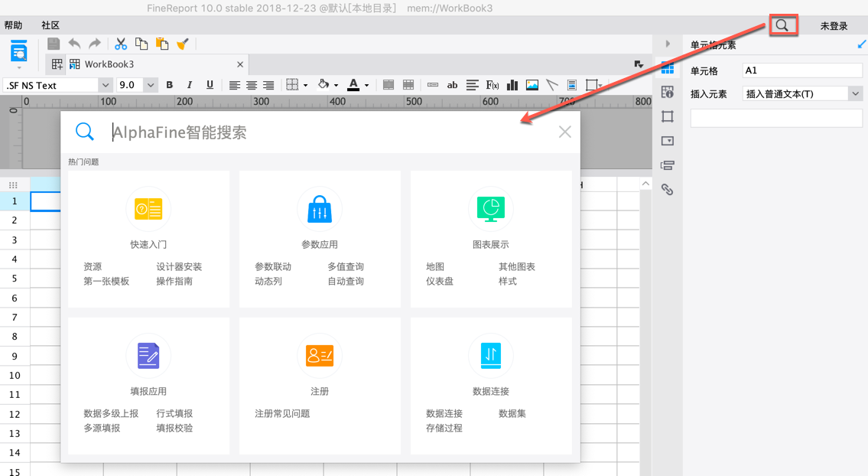Viewport: 868px width, 476px height.
Task: Cut selection with scissors icon
Action: [121, 44]
